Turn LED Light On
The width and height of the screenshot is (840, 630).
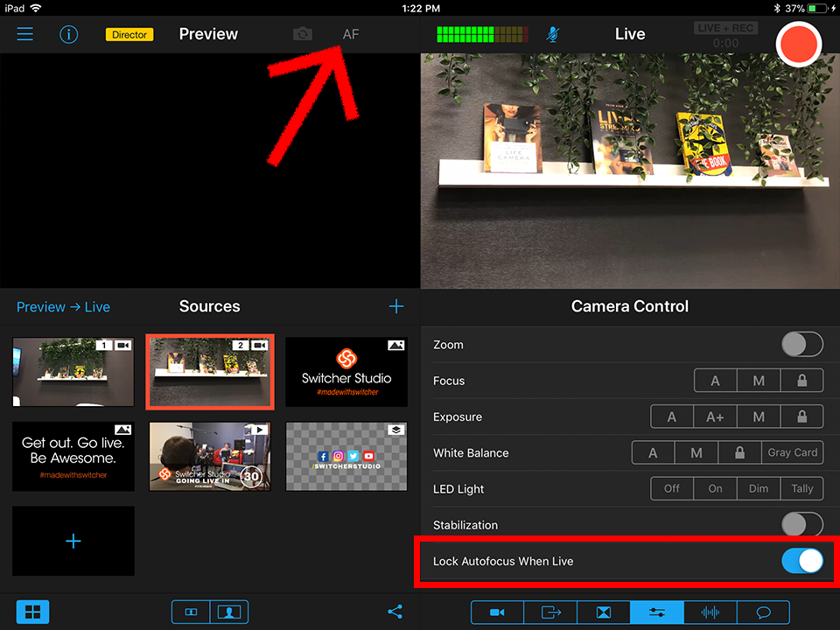715,488
